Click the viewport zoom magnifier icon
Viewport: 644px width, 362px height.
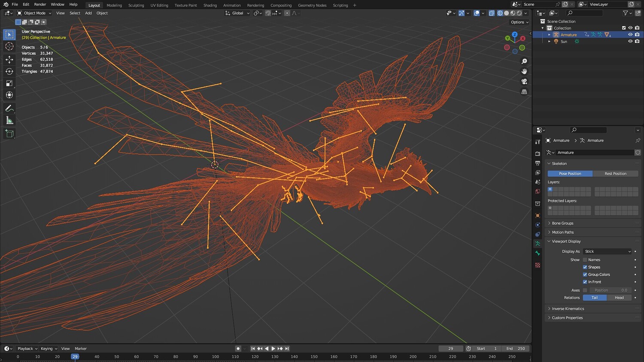coord(524,61)
